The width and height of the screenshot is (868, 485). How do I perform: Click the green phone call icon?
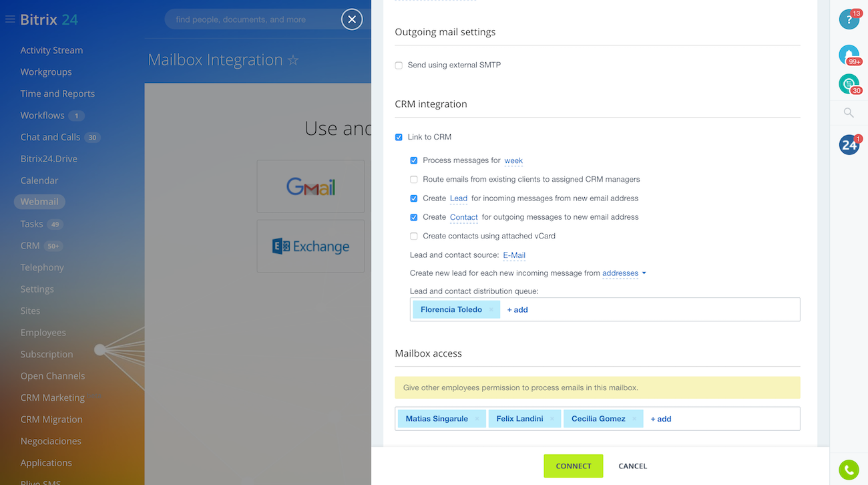tap(849, 470)
